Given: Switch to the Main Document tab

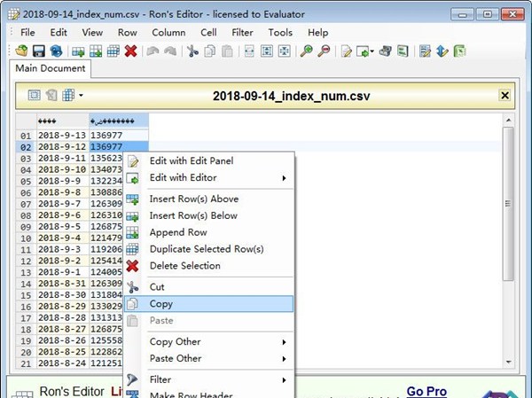Looking at the screenshot, I should coord(51,68).
